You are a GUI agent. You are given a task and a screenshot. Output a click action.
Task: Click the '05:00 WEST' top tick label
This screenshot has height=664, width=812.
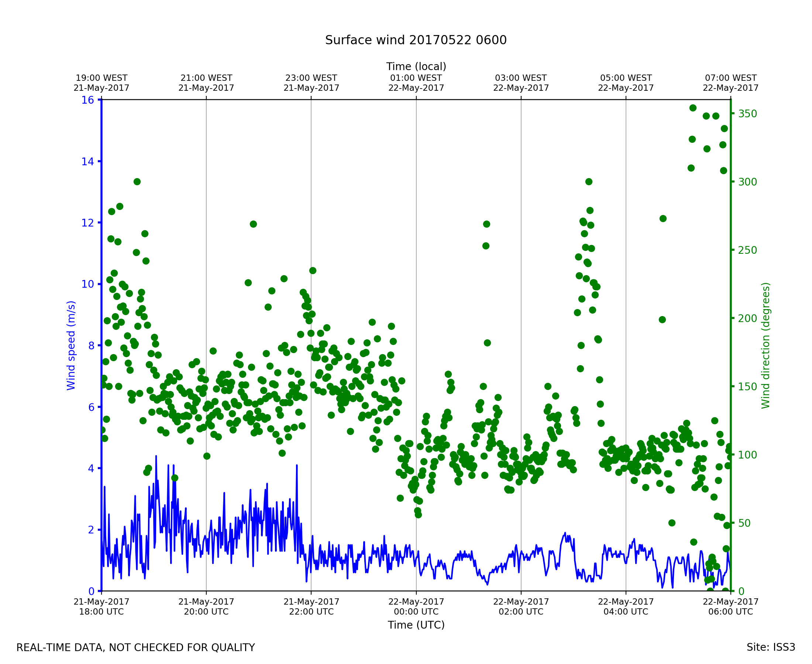[x=626, y=78]
